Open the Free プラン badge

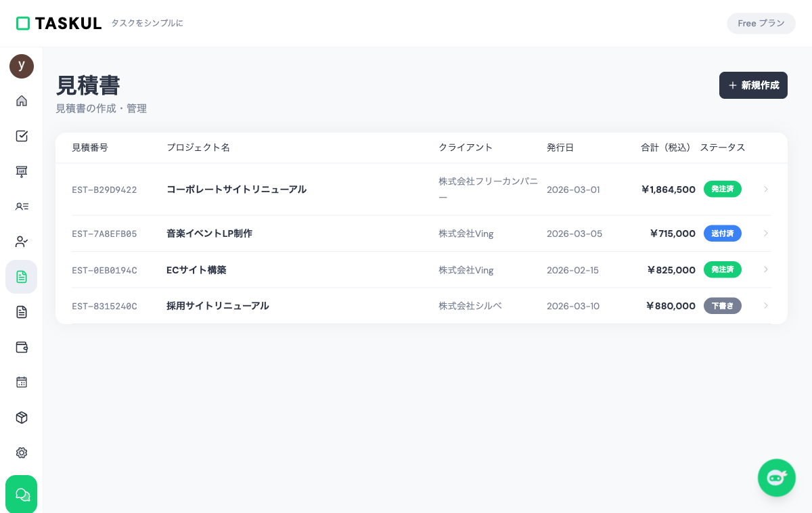click(x=761, y=23)
